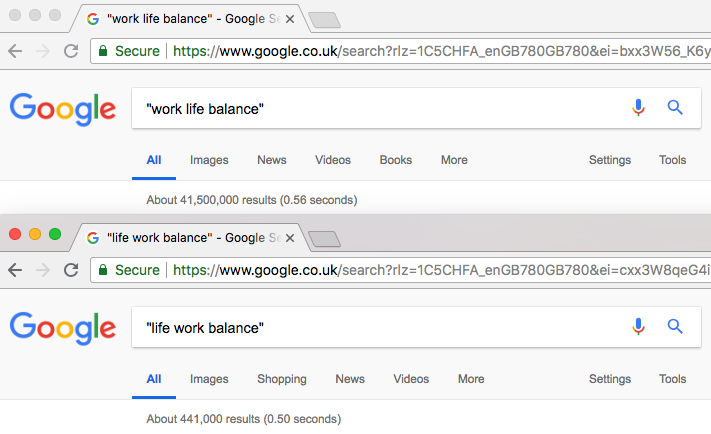The image size is (711, 434).
Task: Click the green Secure padlock in the upper address bar
Action: point(103,51)
